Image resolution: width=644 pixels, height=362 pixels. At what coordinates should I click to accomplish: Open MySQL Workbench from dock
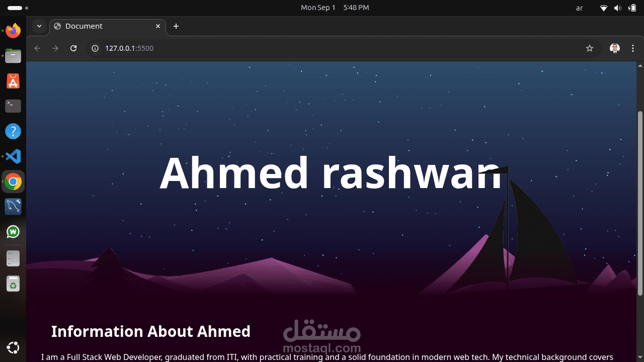(13, 207)
